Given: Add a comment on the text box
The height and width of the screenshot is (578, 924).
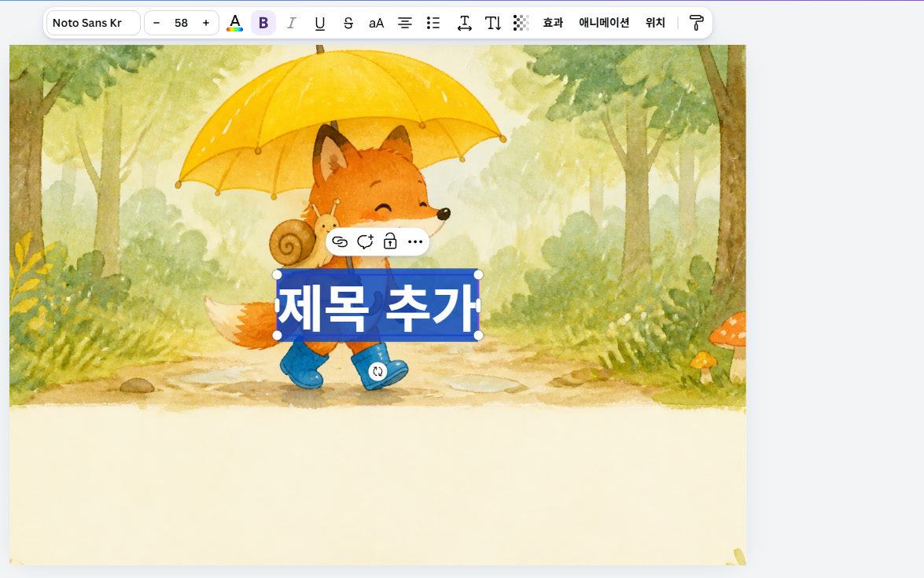Looking at the screenshot, I should coord(366,241).
